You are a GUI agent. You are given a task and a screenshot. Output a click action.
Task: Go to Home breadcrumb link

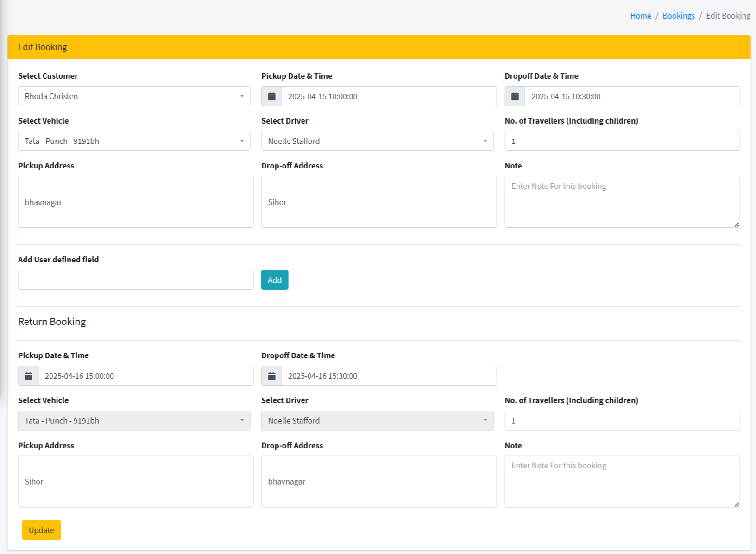640,16
